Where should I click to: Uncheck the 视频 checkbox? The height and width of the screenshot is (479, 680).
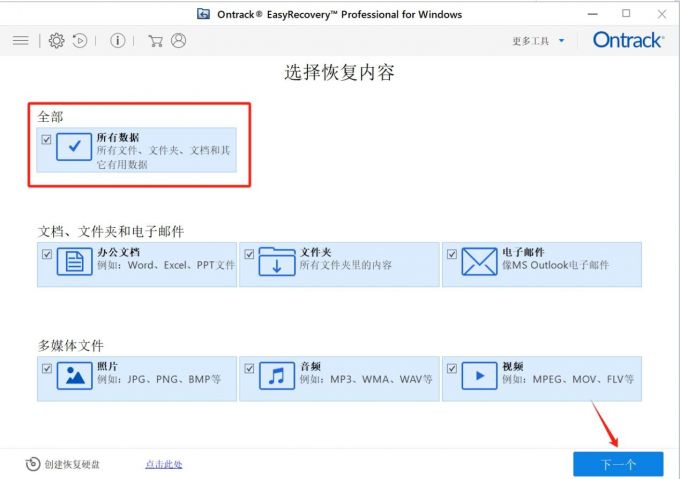pos(451,368)
